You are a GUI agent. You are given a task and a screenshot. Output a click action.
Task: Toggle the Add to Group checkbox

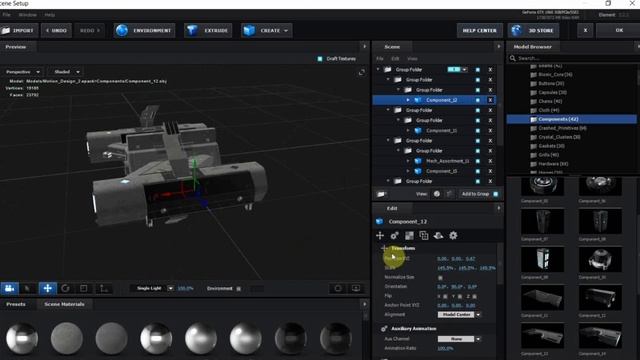496,194
